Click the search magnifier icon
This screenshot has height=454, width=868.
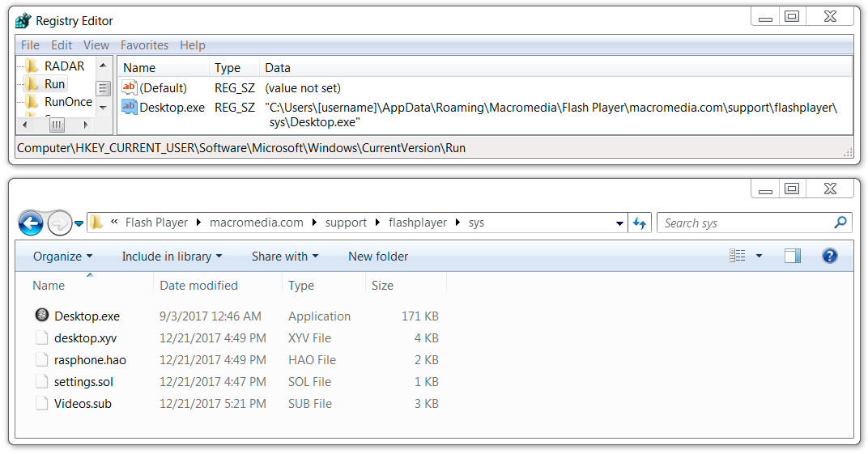pos(840,223)
